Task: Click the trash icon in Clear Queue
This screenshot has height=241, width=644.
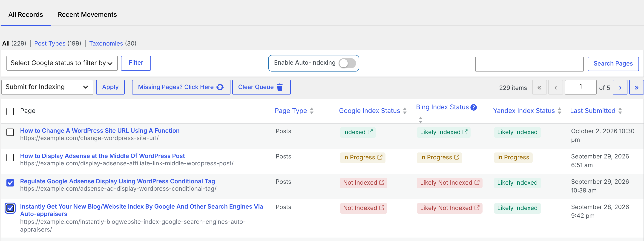Action: pyautogui.click(x=280, y=87)
